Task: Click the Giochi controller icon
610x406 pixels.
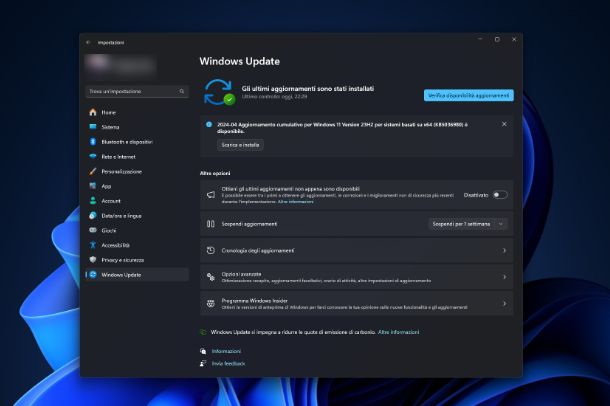Action: pyautogui.click(x=93, y=230)
